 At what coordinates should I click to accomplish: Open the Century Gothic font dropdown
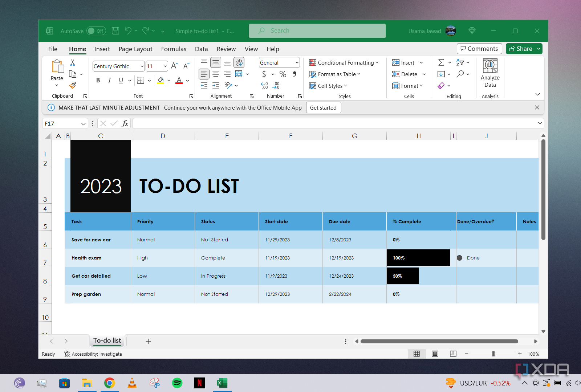(142, 66)
